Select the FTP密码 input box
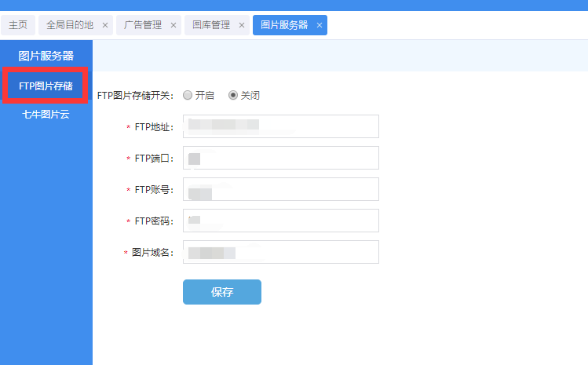This screenshot has height=365, width=588. (280, 221)
